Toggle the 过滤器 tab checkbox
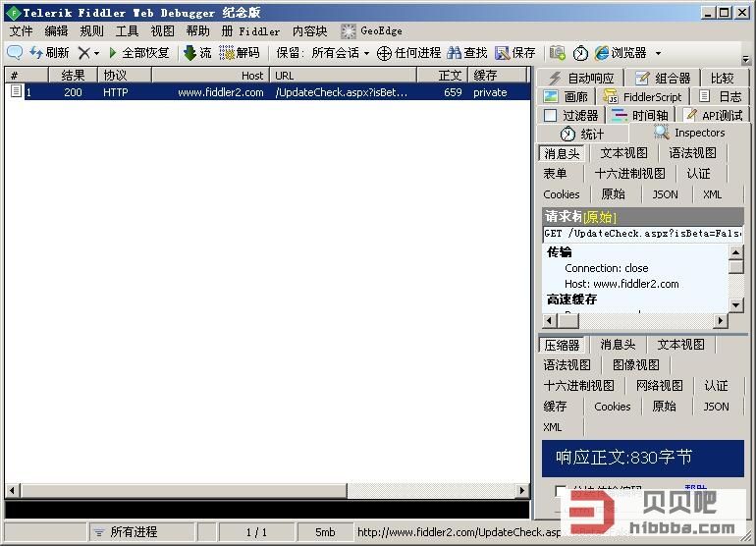Image resolution: width=756 pixels, height=546 pixels. pyautogui.click(x=550, y=115)
